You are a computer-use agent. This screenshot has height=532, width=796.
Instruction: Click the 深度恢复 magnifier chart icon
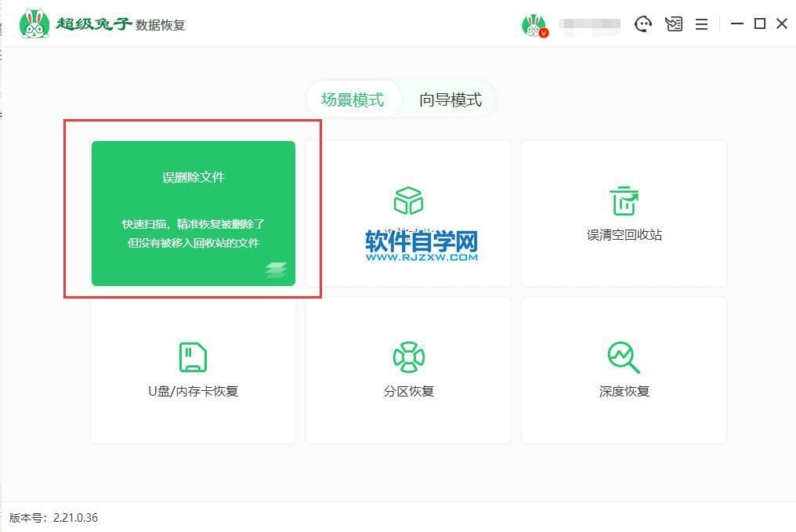pos(624,357)
